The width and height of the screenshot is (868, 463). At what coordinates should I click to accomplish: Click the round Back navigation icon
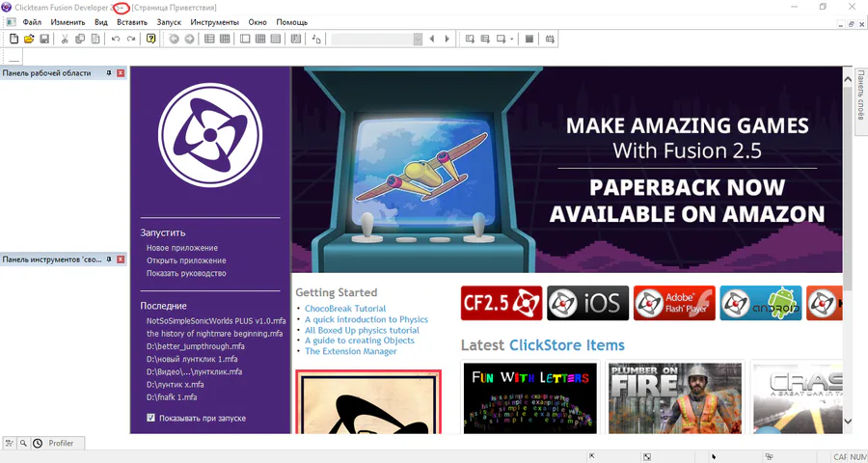174,39
